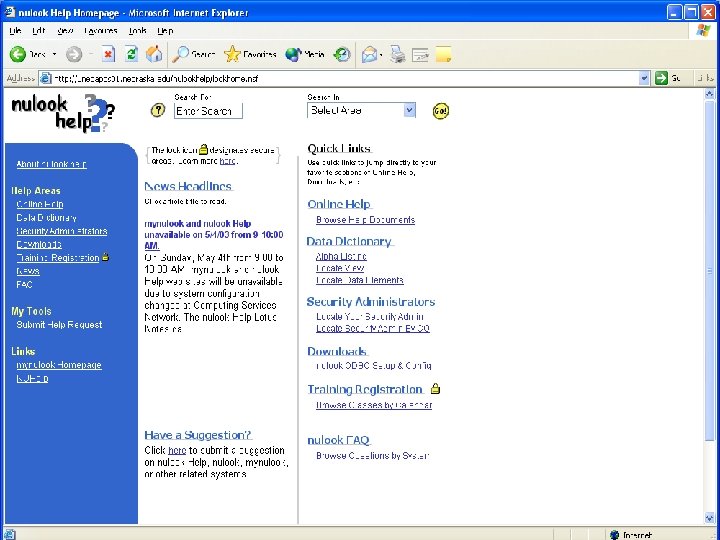Click 'here' link to submit a suggestion
Screen dimensions: 720x540
pyautogui.click(x=177, y=450)
